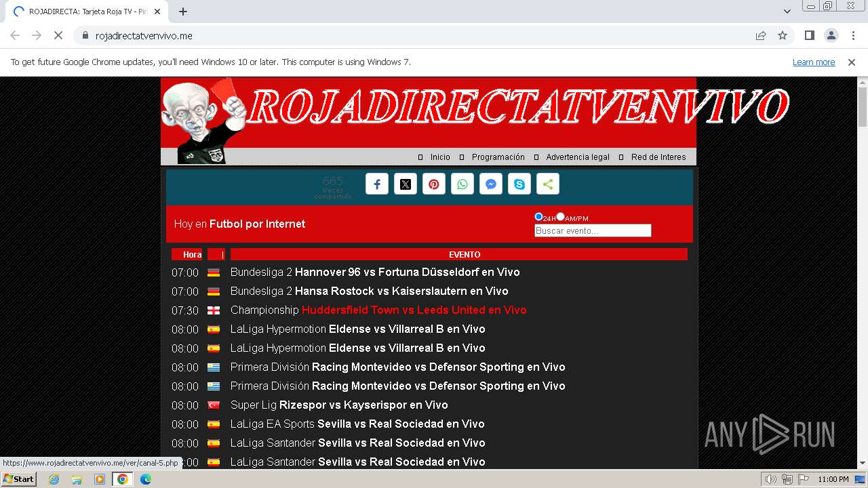The width and height of the screenshot is (868, 488).
Task: Open Internet Explorer from the taskbar
Action: click(x=54, y=479)
